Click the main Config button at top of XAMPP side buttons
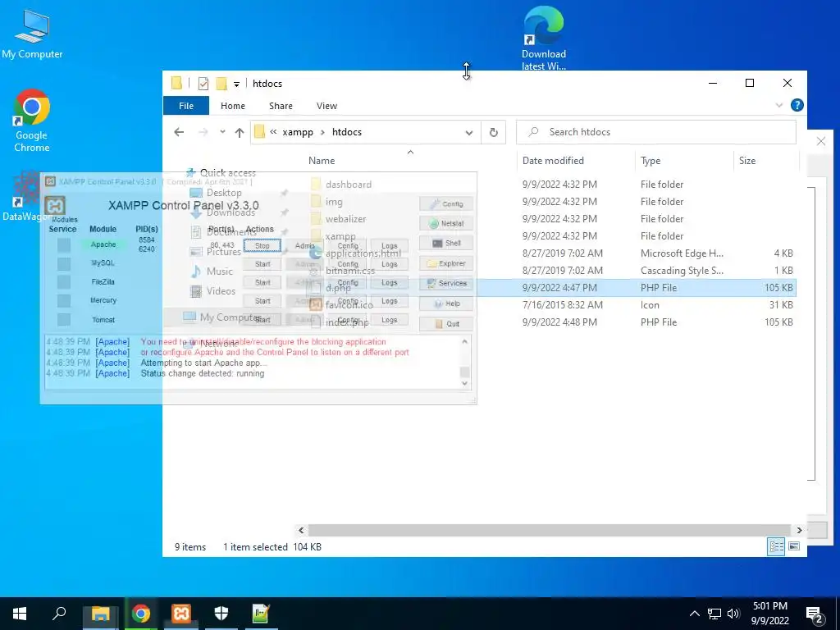840x630 pixels. [x=445, y=203]
